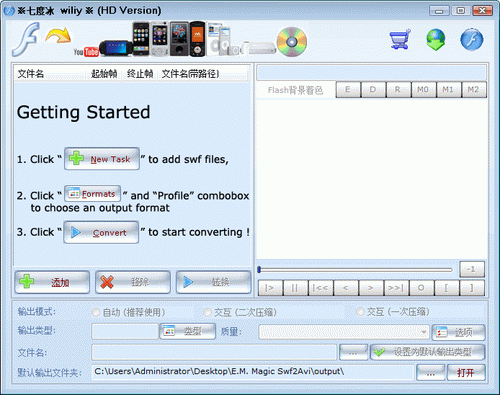The height and width of the screenshot is (395, 500).
Task: Click the 打开 open folder button
Action: click(x=466, y=373)
